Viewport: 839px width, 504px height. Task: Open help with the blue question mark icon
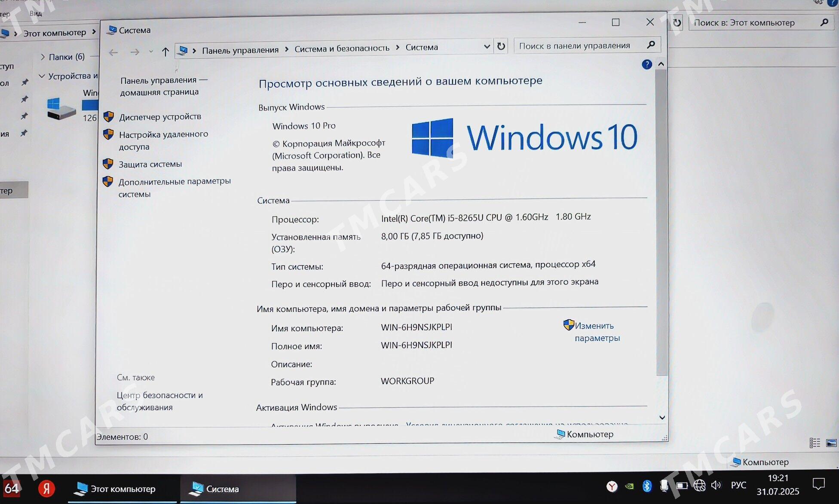pyautogui.click(x=647, y=64)
